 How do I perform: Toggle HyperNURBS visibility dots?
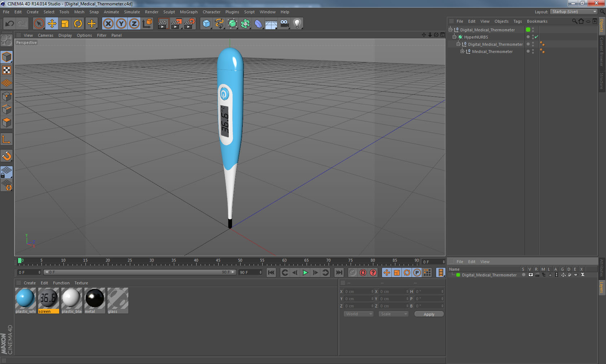533,37
